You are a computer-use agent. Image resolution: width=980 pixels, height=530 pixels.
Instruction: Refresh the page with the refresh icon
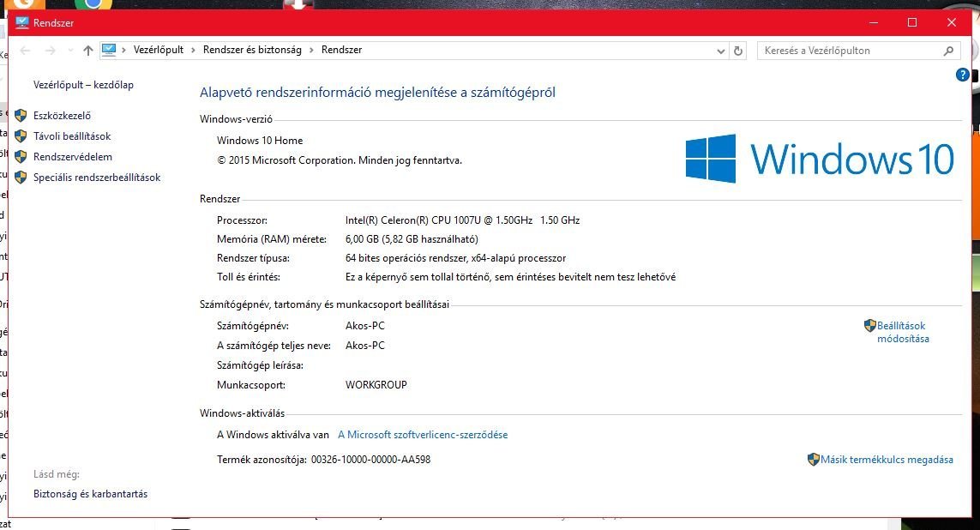[x=738, y=51]
